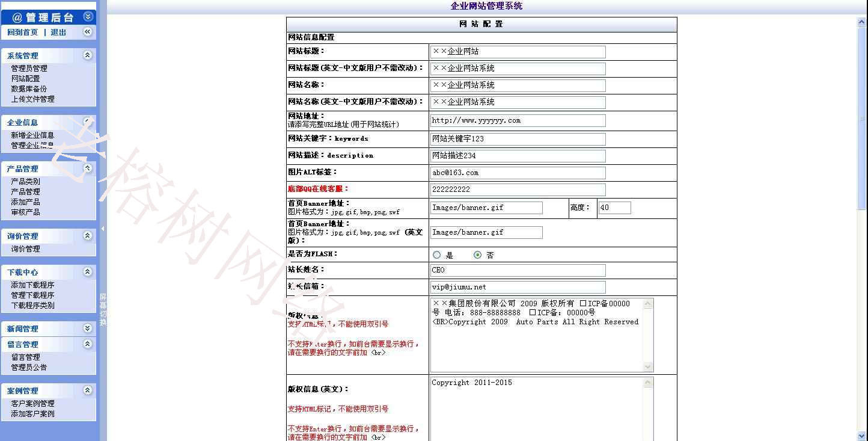Click the 底部QQ在线客服 input field

coord(518,190)
